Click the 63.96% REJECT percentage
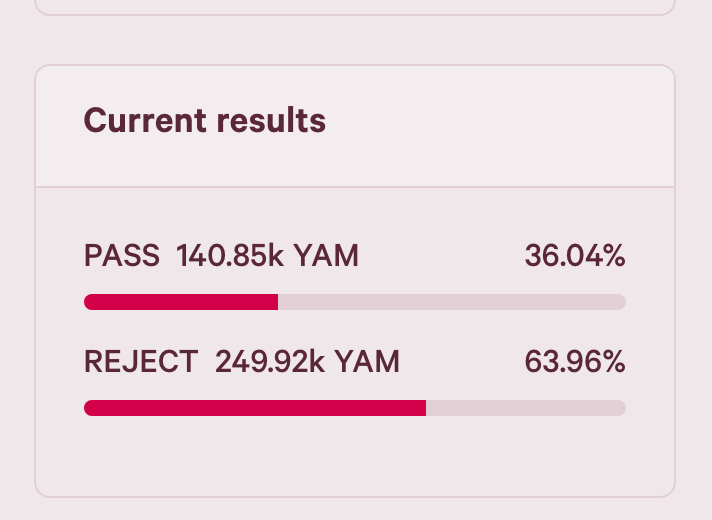 pos(575,362)
